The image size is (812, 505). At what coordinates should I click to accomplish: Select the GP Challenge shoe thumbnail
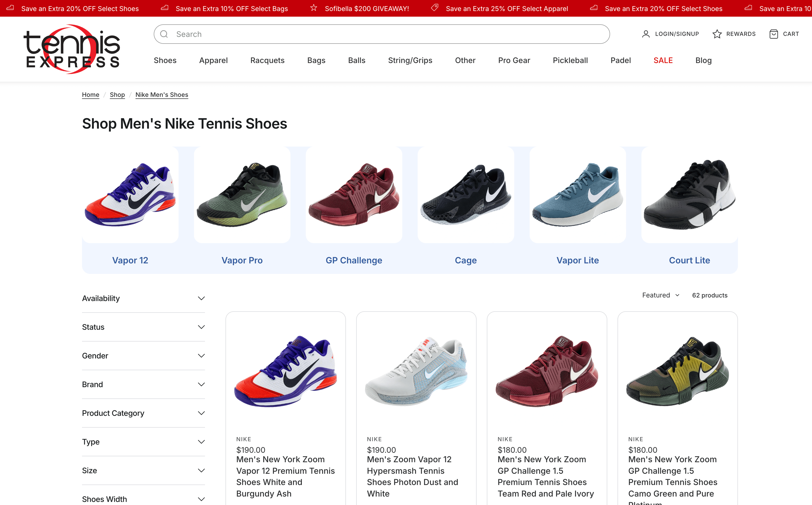[354, 195]
